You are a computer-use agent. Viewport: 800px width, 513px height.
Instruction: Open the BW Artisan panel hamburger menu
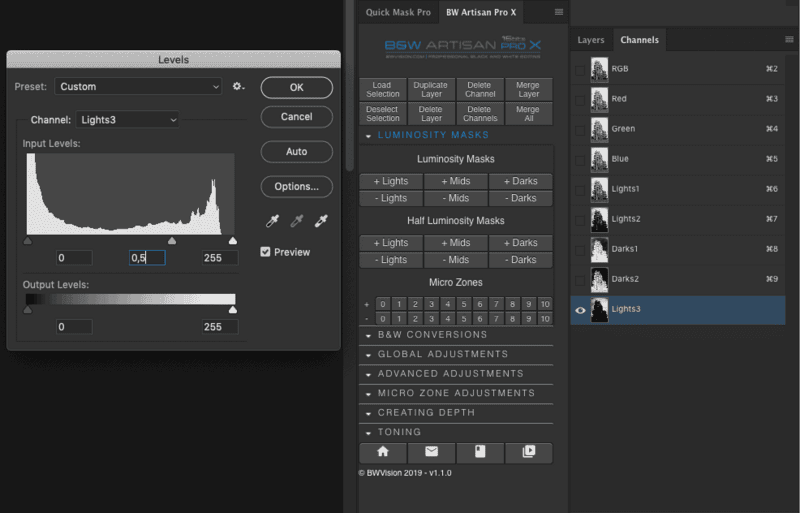tap(559, 12)
